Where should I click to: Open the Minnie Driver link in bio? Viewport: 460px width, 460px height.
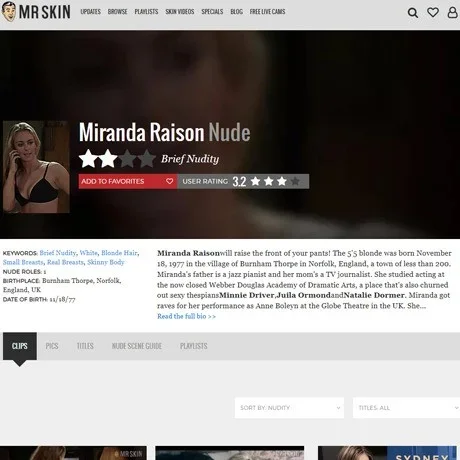[x=246, y=295]
